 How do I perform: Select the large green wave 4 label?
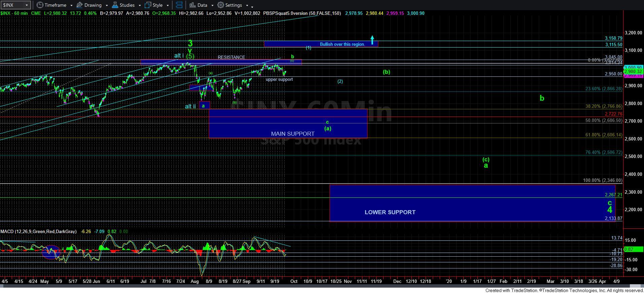(x=610, y=210)
